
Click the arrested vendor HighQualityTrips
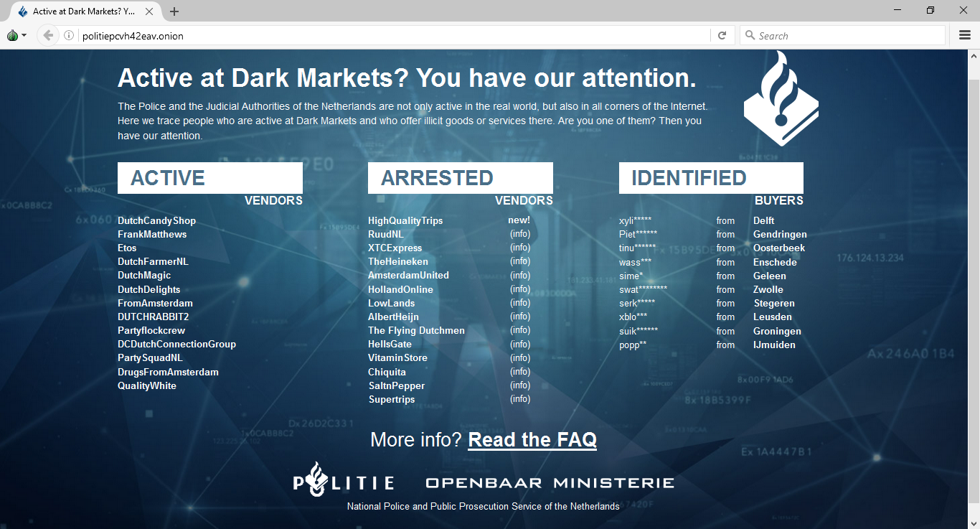[x=405, y=220]
